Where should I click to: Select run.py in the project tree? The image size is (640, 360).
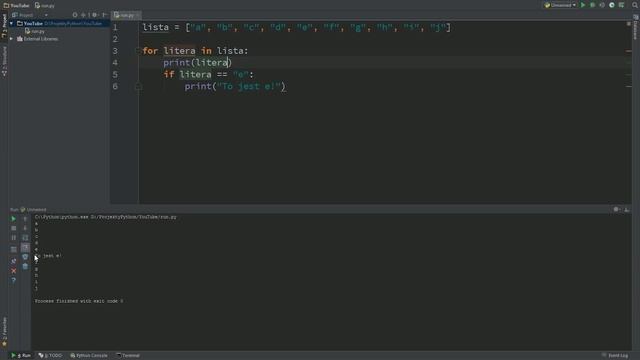pyautogui.click(x=35, y=31)
